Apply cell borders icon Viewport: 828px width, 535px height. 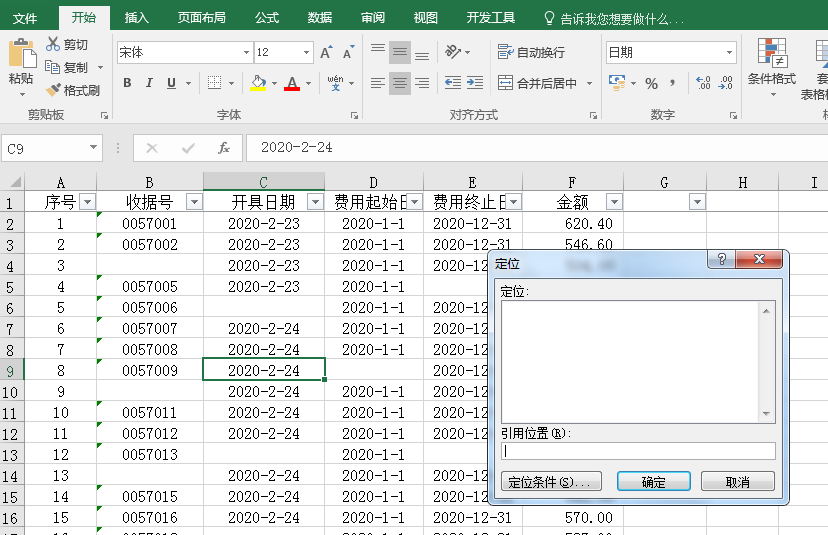(214, 83)
